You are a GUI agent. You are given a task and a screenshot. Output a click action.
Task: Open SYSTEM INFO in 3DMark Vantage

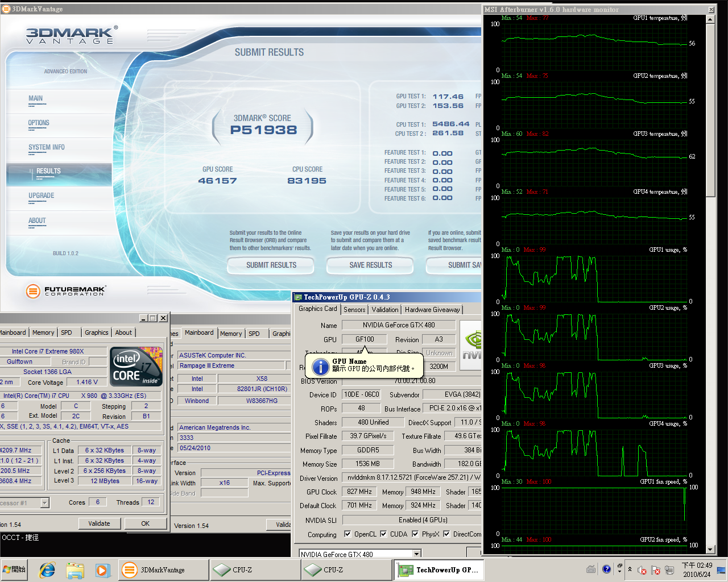[x=47, y=147]
